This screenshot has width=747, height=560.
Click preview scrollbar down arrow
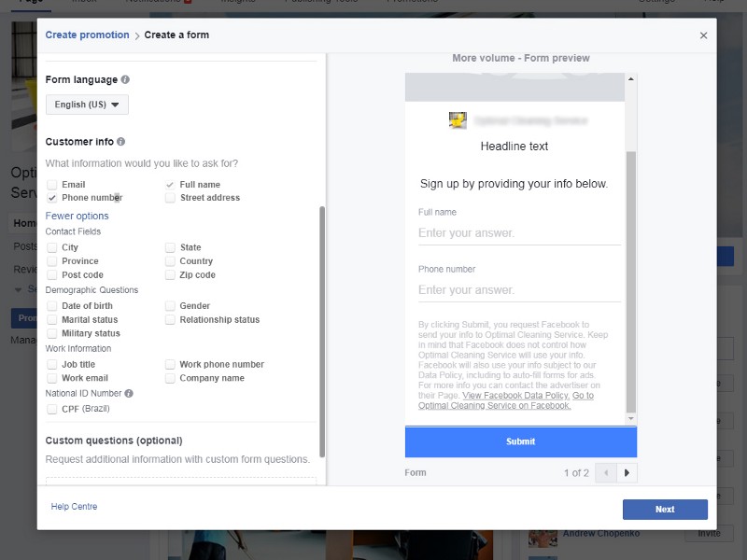pos(631,418)
